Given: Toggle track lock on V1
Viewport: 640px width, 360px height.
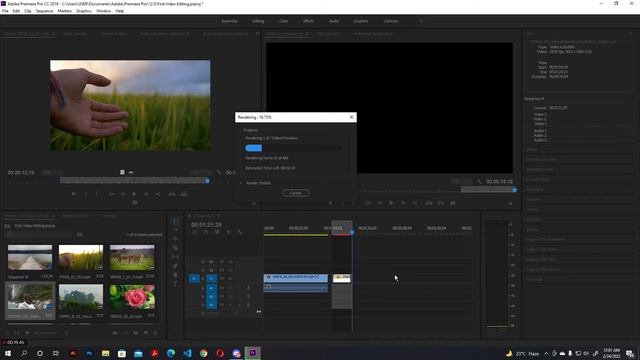Looking at the screenshot, I should [x=203, y=278].
